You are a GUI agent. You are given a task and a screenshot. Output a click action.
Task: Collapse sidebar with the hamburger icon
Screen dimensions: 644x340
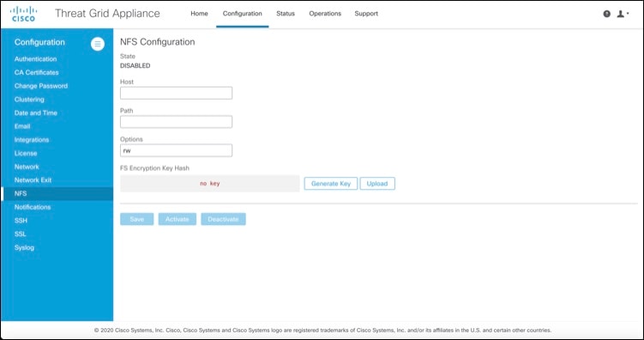[x=98, y=44]
